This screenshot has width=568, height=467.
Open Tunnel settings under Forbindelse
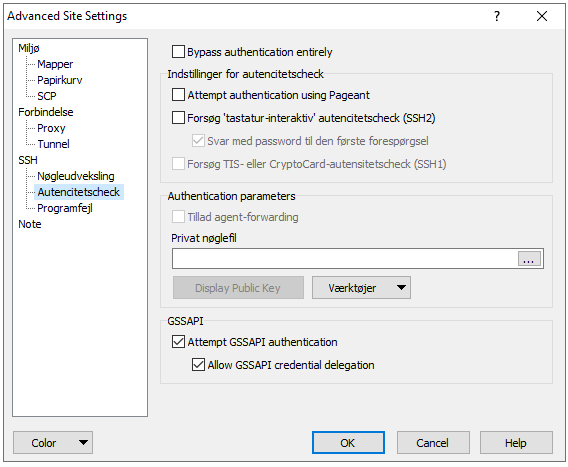[53, 144]
